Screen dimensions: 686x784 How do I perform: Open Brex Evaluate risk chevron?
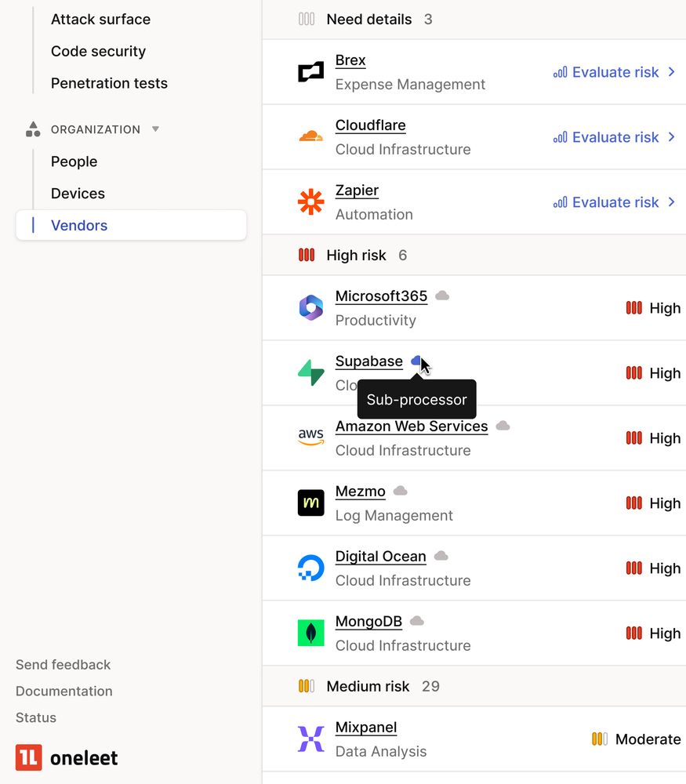click(x=672, y=72)
